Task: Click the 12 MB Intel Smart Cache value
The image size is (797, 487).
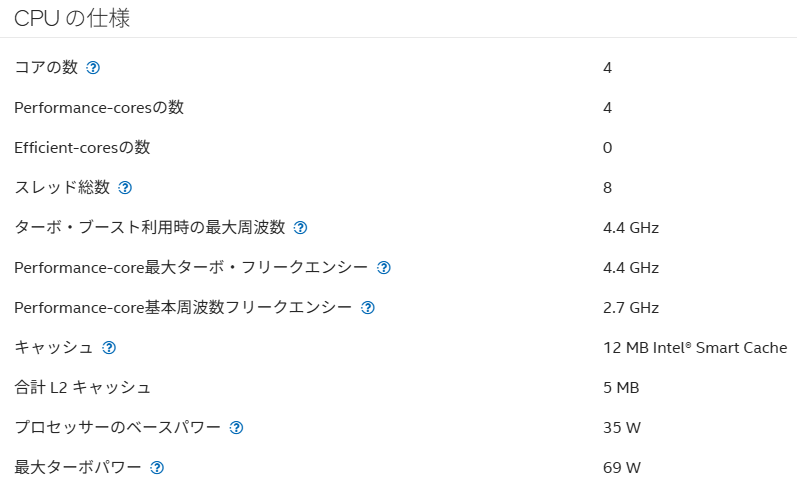Action: pos(695,348)
